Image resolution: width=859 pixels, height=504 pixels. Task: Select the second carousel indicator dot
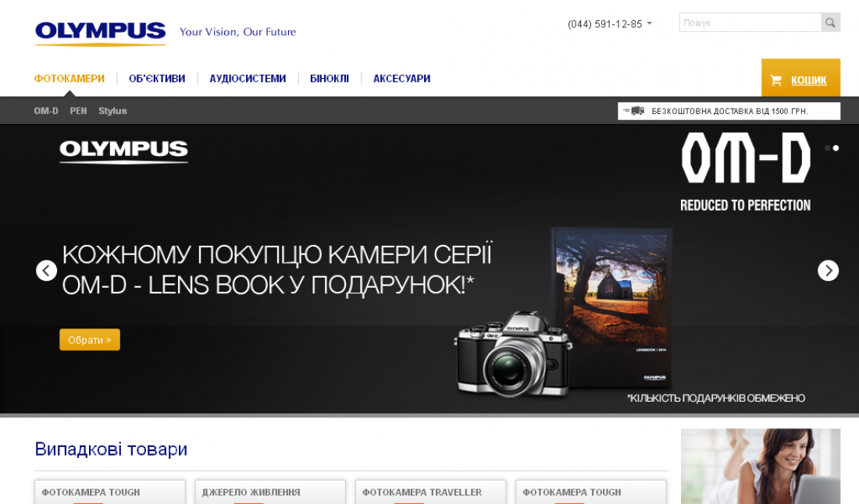836,148
